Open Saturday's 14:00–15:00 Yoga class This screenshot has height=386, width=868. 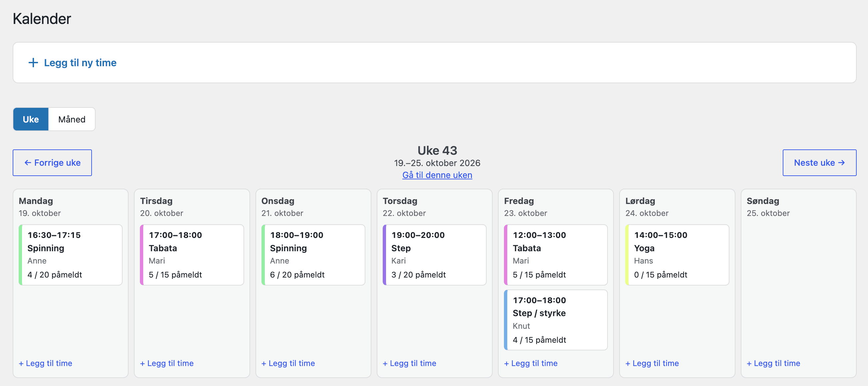pos(677,255)
